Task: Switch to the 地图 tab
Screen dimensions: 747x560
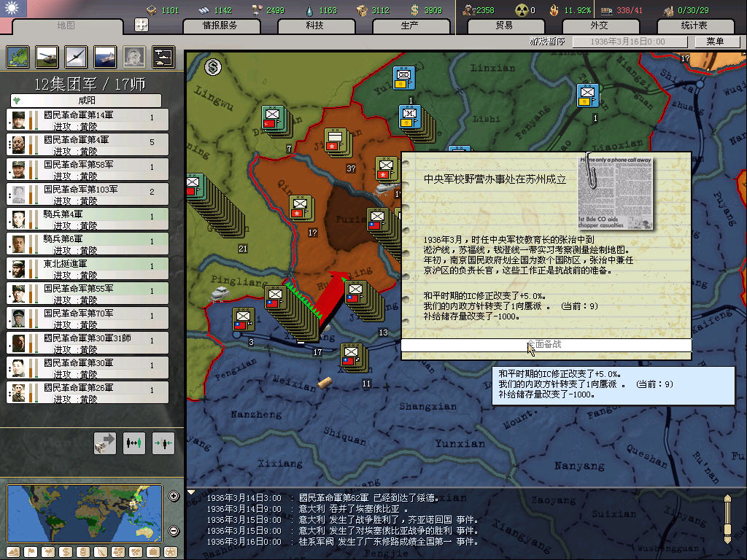Action: click(x=66, y=26)
